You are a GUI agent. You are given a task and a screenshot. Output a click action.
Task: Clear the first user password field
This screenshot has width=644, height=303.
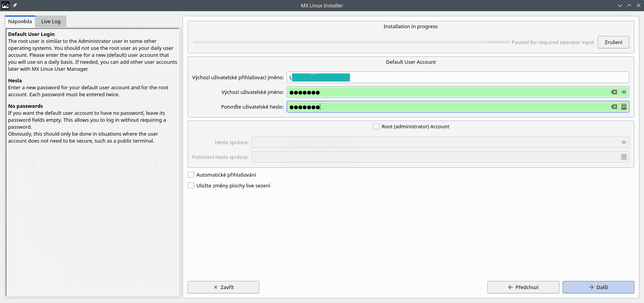[614, 92]
